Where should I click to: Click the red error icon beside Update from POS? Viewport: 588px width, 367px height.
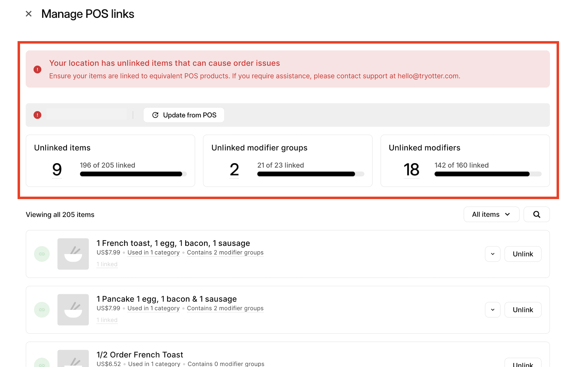click(37, 115)
